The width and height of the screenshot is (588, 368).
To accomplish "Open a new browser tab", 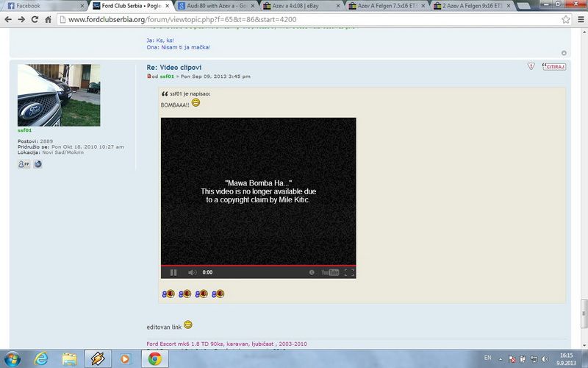I will [x=523, y=6].
